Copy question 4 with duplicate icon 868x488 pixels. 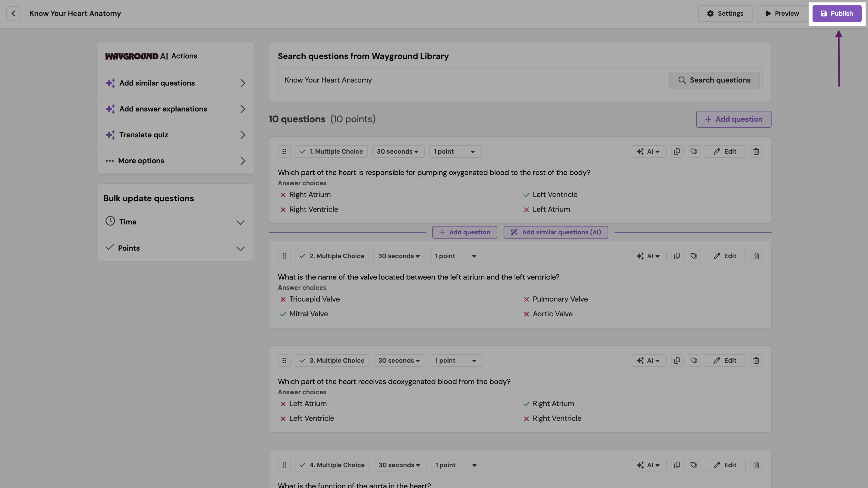pos(677,465)
